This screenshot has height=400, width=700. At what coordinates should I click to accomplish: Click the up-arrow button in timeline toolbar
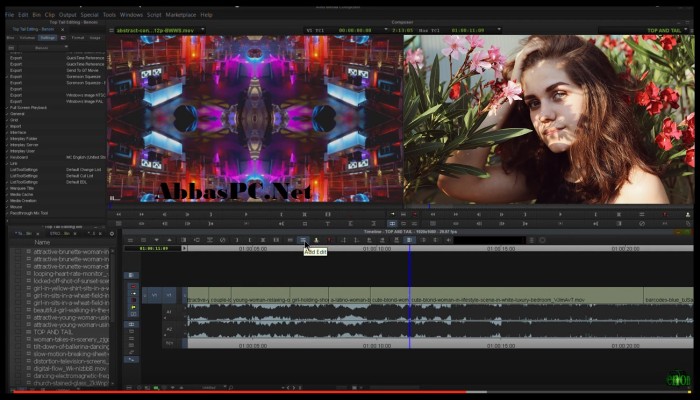tap(169, 240)
